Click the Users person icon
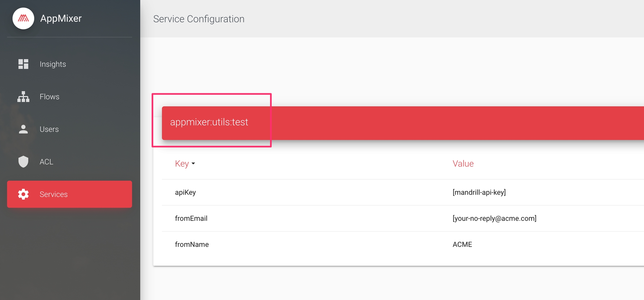 (x=23, y=129)
